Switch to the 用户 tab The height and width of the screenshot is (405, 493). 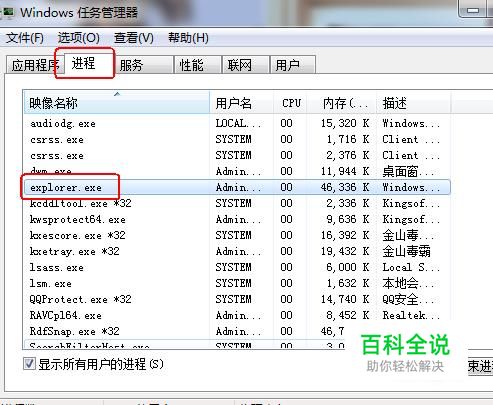(x=292, y=65)
